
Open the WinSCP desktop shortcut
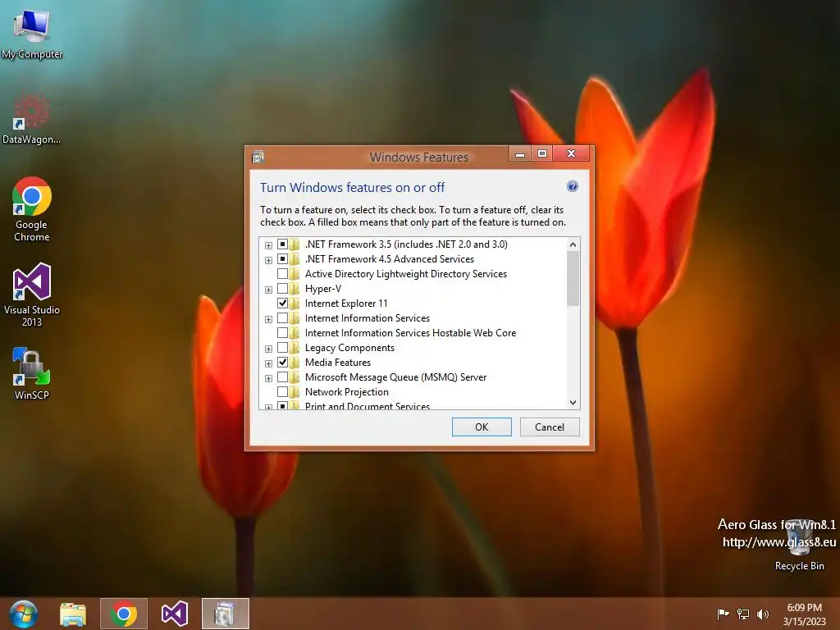click(x=32, y=373)
